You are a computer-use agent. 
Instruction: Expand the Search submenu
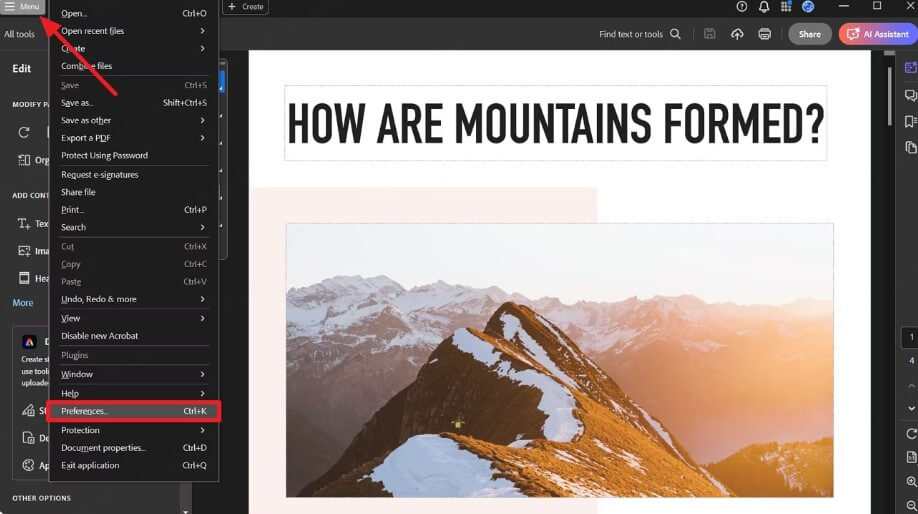[133, 227]
